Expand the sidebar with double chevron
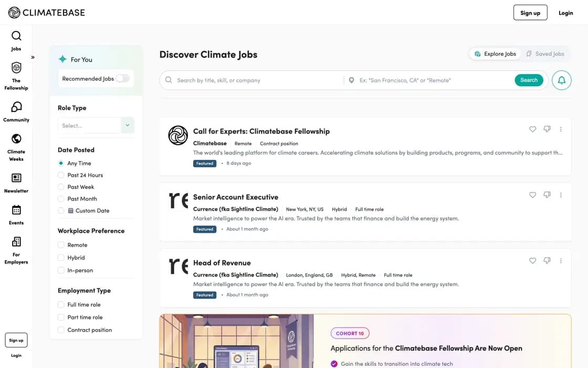Screen dimensions: 588x368 pyautogui.click(x=33, y=57)
